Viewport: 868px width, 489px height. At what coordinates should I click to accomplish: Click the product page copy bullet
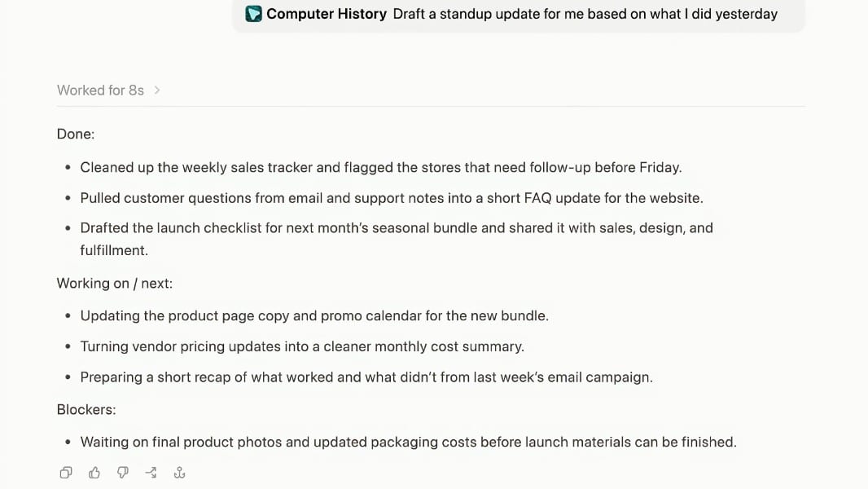point(314,315)
